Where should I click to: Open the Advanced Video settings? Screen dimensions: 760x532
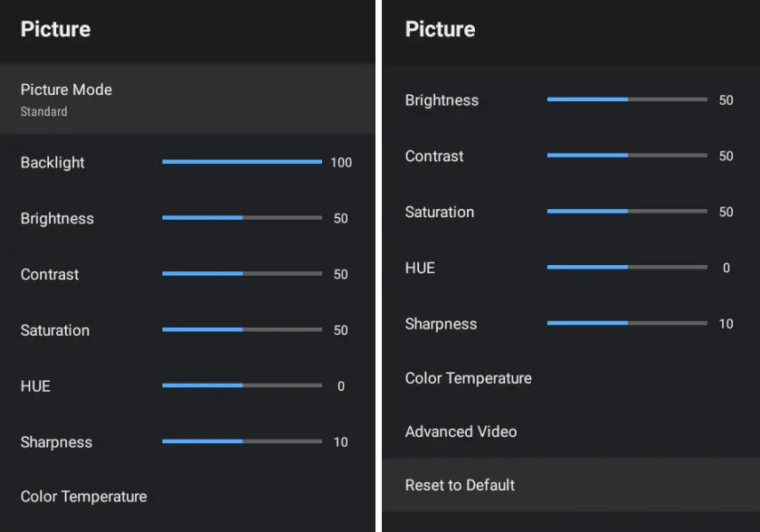click(x=461, y=432)
